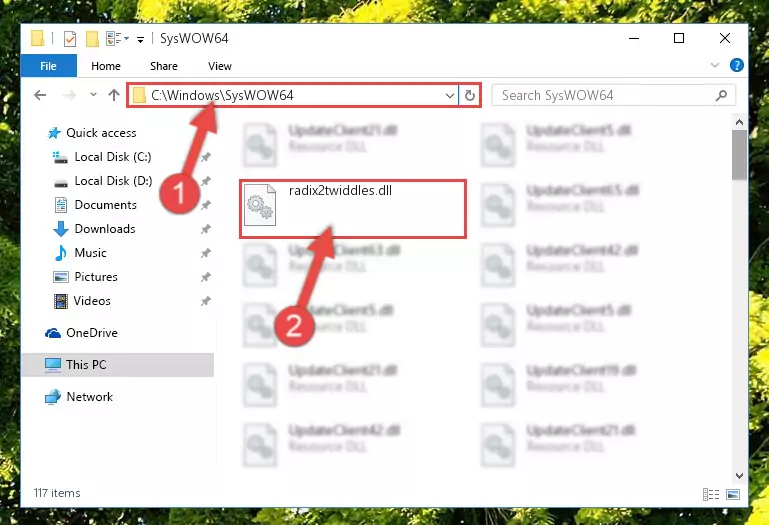This screenshot has height=525, width=769.
Task: Click the New folder quick access icon
Action: click(92, 38)
